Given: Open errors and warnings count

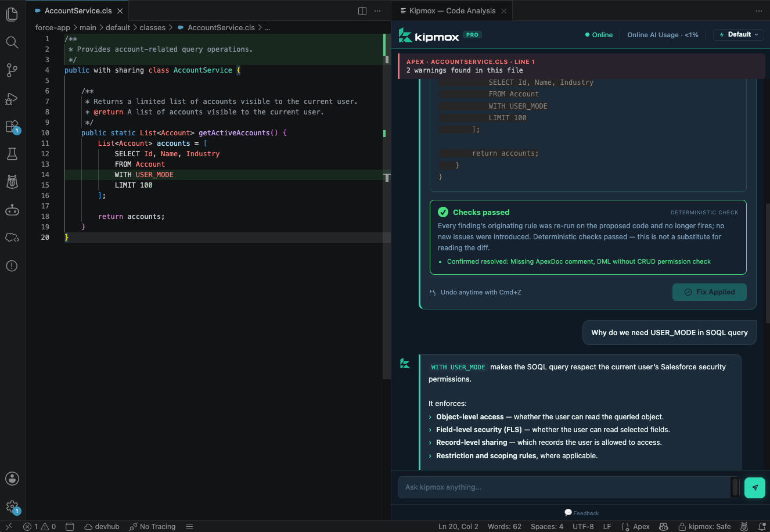Looking at the screenshot, I should tap(40, 527).
